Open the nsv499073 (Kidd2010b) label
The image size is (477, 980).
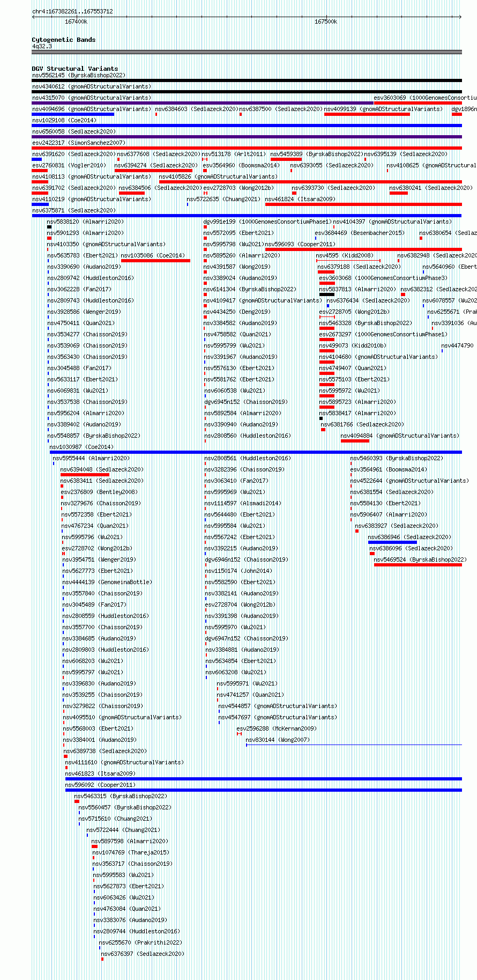click(353, 345)
